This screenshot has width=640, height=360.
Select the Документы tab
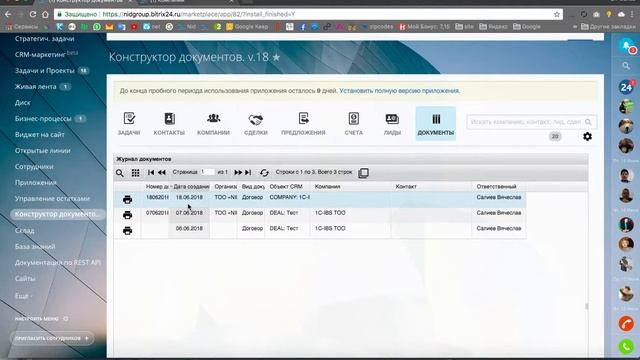436,124
